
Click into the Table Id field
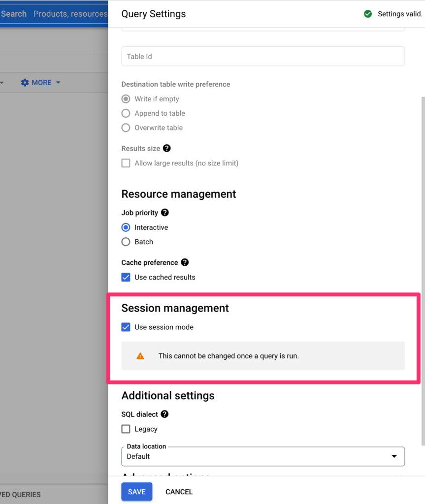click(263, 57)
